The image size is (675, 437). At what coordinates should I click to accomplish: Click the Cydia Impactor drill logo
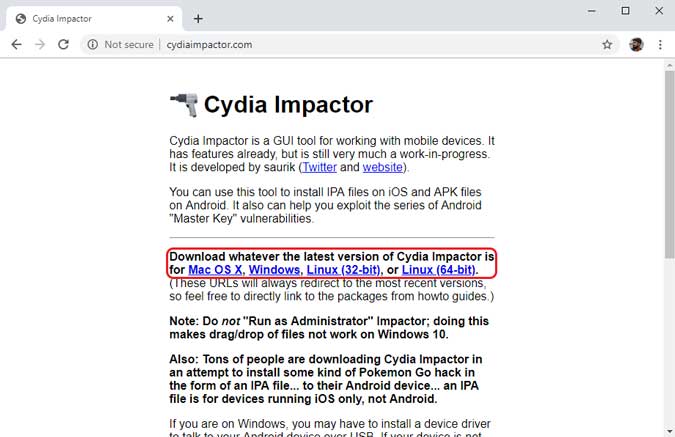pyautogui.click(x=183, y=105)
